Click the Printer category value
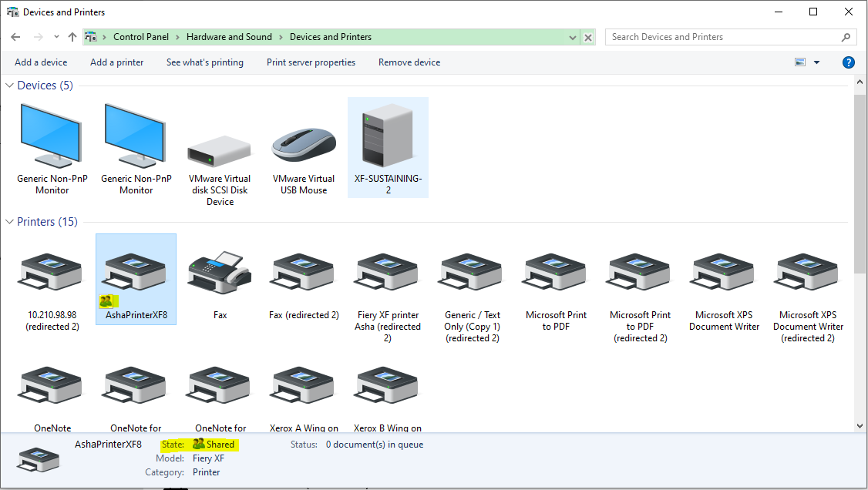Screen dimensions: 868x490 [x=207, y=472]
